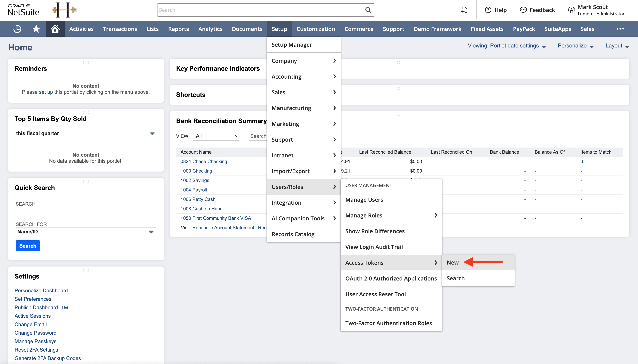Open the Reconcile Account Statement link
The width and height of the screenshot is (638, 364).
click(x=223, y=228)
